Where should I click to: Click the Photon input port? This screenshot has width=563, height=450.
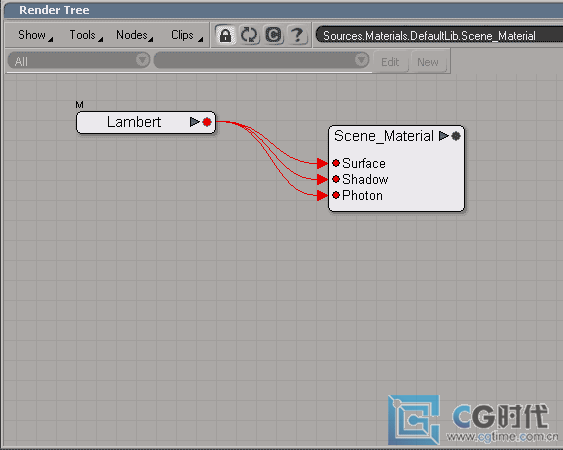click(336, 195)
